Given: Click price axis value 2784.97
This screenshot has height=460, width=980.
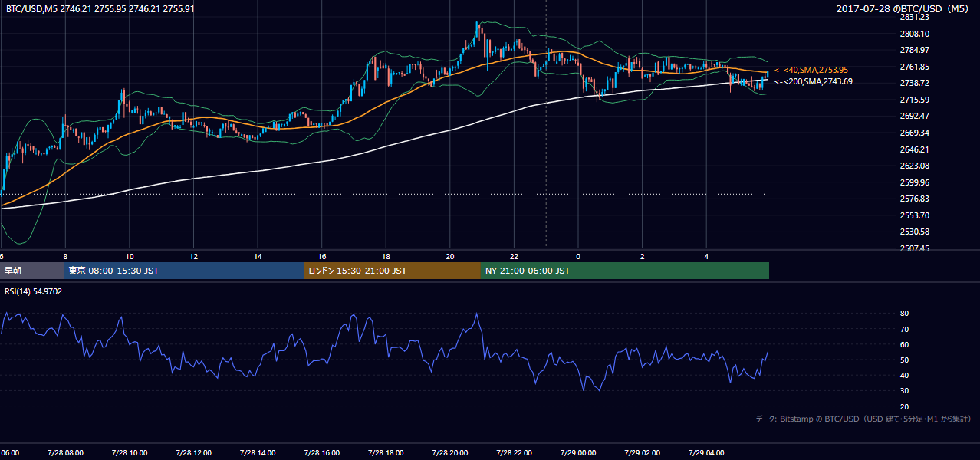Looking at the screenshot, I should click(915, 50).
